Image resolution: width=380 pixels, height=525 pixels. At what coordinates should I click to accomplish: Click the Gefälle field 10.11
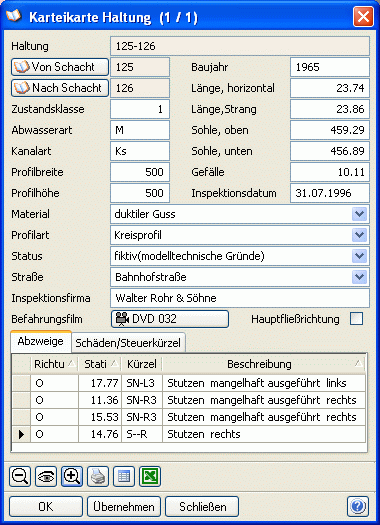tap(330, 172)
